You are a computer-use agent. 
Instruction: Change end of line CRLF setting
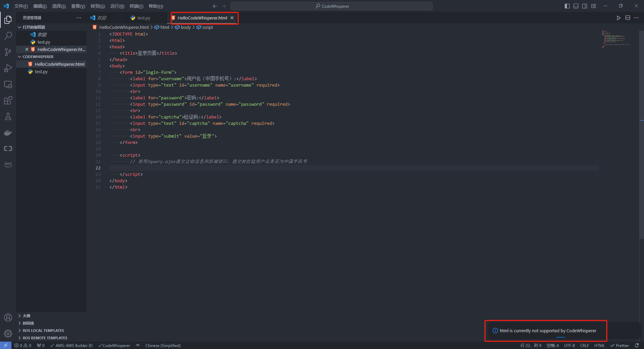(584, 345)
